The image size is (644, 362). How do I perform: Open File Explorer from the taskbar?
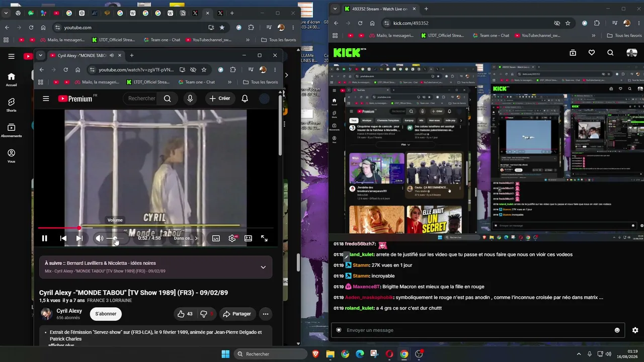[x=330, y=354]
